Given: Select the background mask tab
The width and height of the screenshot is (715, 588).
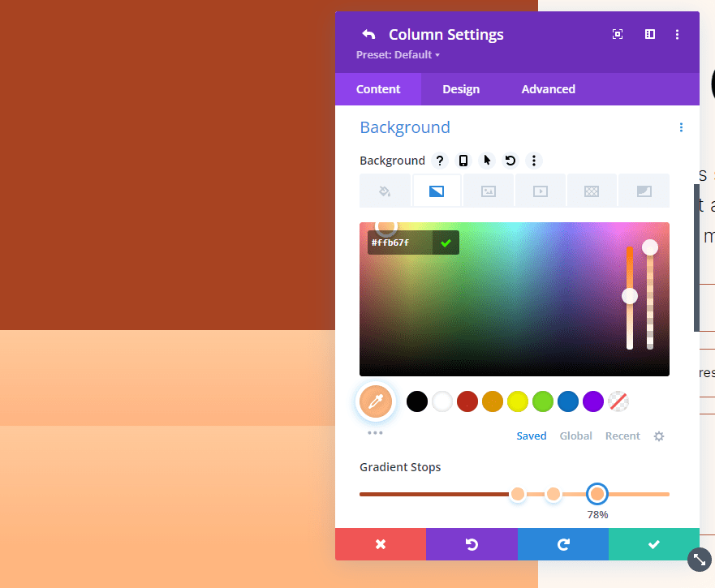Looking at the screenshot, I should (x=644, y=191).
